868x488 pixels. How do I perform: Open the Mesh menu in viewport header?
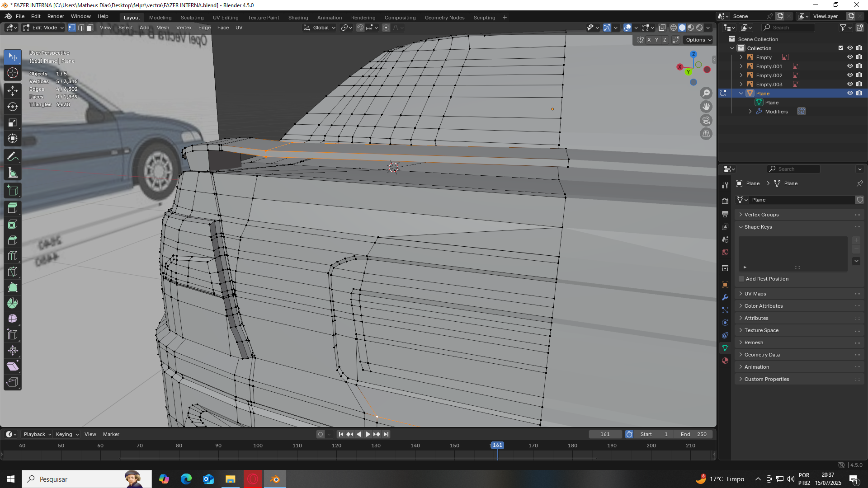point(162,28)
